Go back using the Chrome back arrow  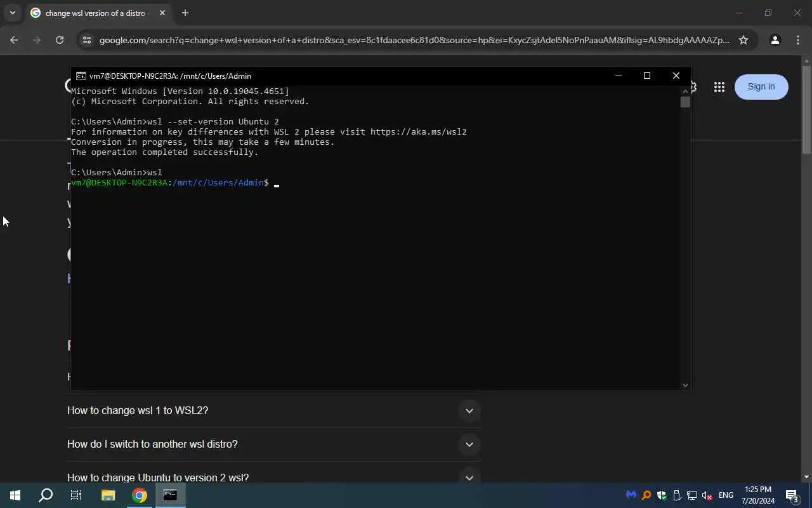pos(14,40)
